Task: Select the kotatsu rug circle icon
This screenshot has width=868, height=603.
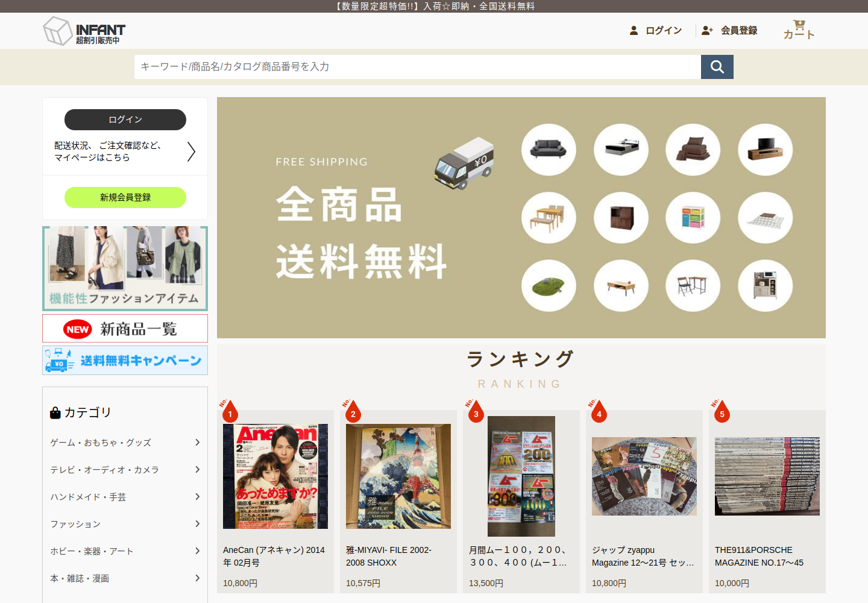Action: click(766, 218)
